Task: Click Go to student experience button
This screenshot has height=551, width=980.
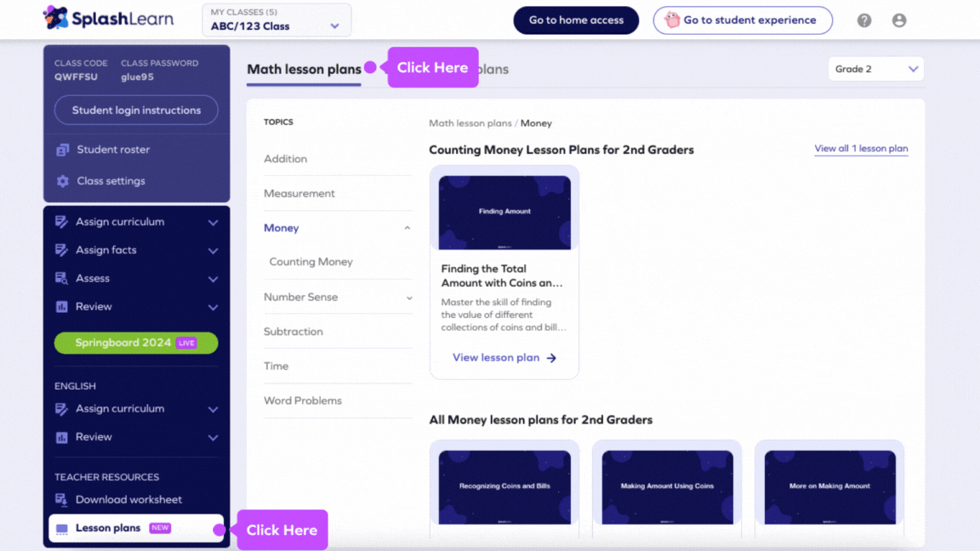Action: 743,20
